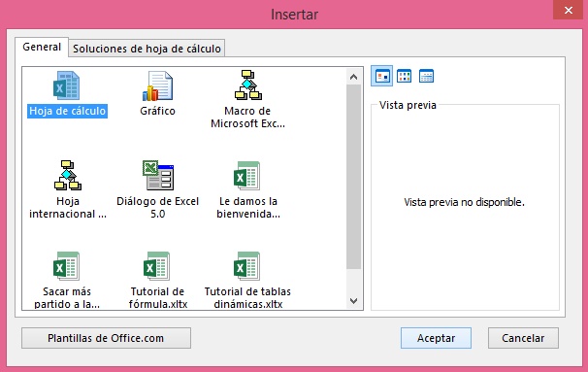This screenshot has height=372, width=588.
Task: Switch to details view mode
Action: click(x=426, y=76)
